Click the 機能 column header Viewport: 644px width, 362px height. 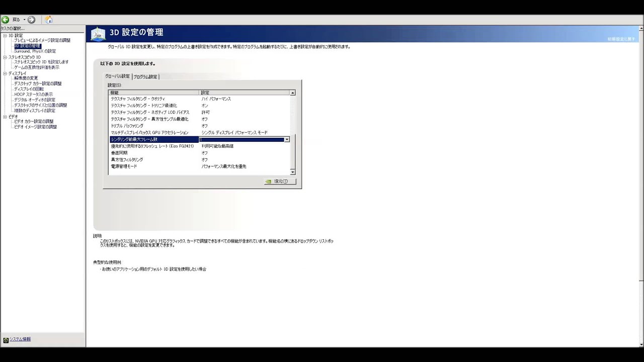pyautogui.click(x=154, y=93)
